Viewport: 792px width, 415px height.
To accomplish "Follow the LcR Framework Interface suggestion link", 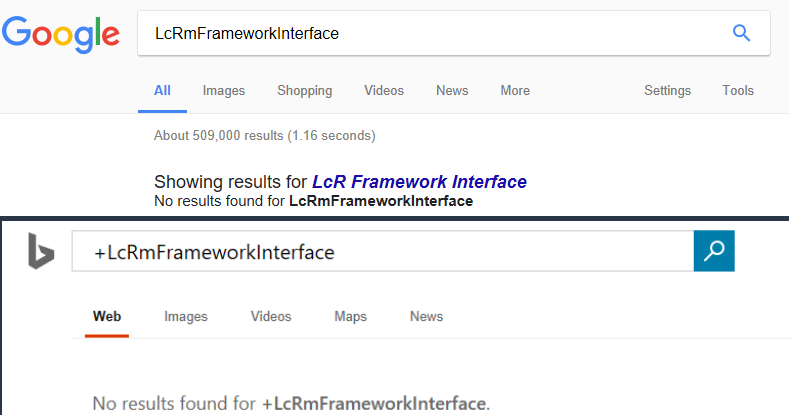I will 419,182.
